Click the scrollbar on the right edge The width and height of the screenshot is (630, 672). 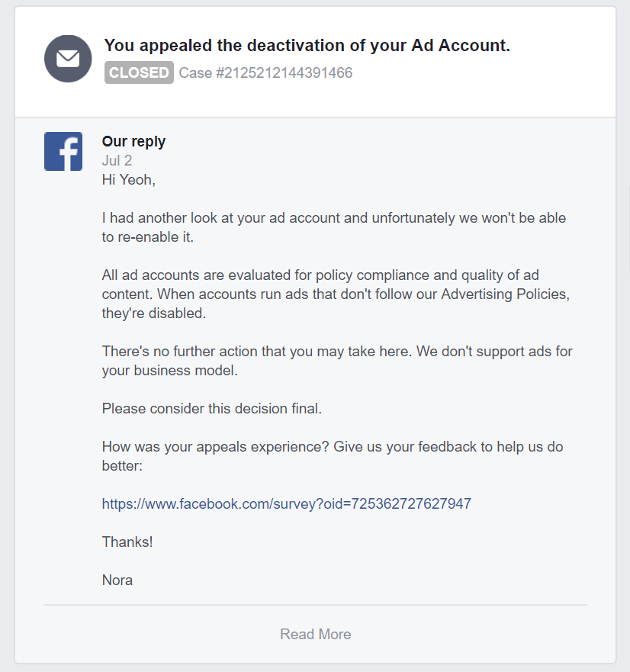click(628, 230)
